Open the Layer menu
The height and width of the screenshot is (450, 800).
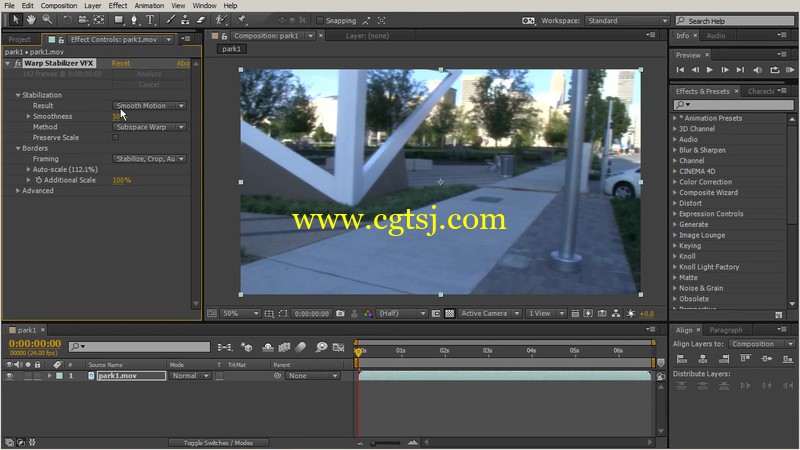pos(92,6)
